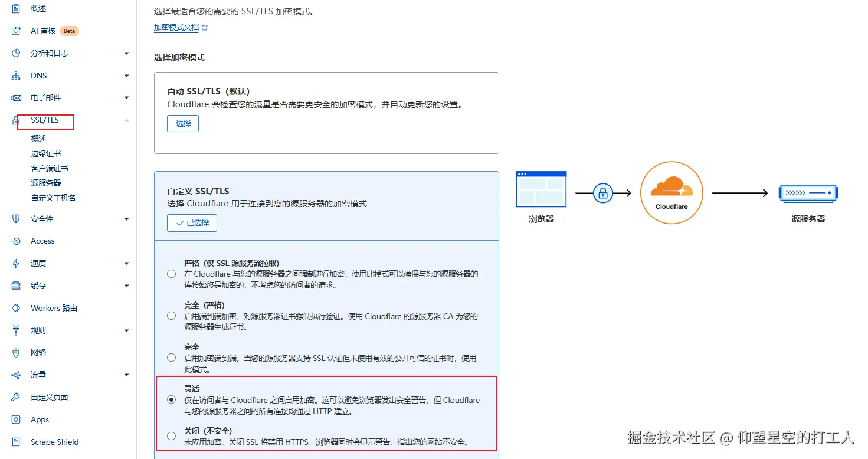Open 概述 under SSL/TLS submenu
This screenshot has height=459, width=868.
[38, 139]
